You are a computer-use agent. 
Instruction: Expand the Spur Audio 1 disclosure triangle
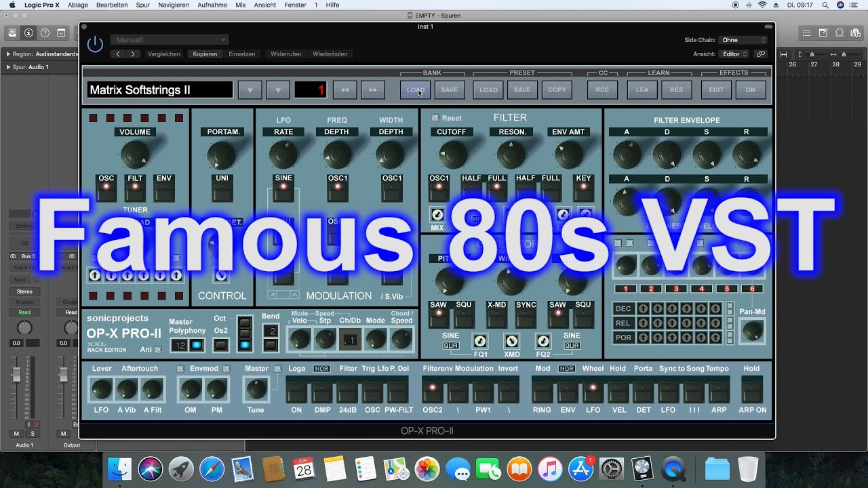(x=8, y=67)
